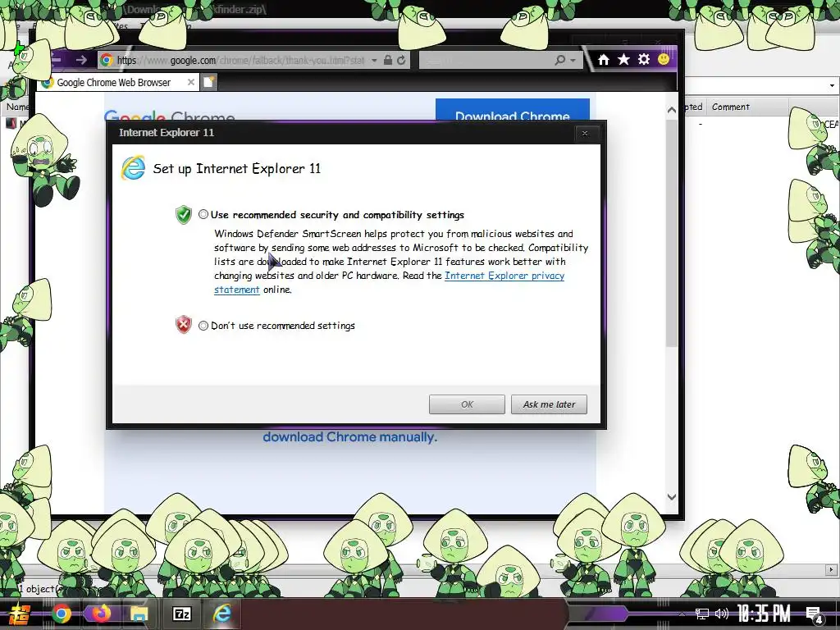Click the up arrow of the IE page scrollbar
The width and height of the screenshot is (840, 630).
pos(672,111)
